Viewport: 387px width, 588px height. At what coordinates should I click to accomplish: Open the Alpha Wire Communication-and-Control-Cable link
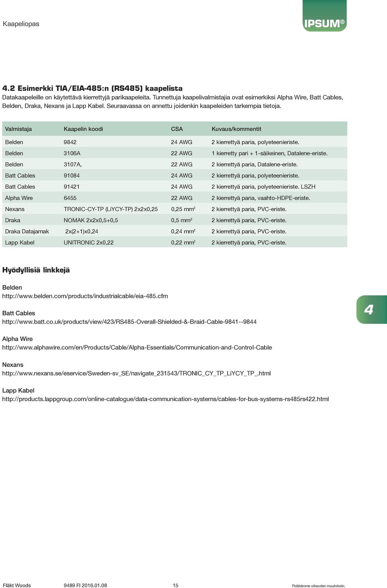137,348
